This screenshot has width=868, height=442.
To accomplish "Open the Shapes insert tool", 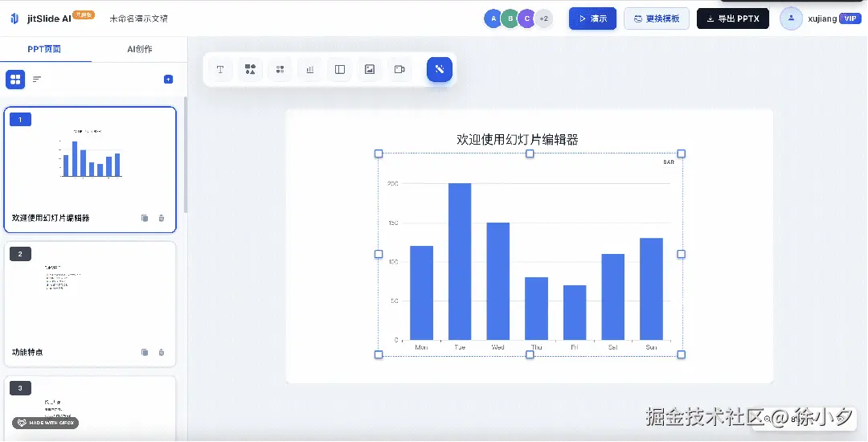I will click(x=250, y=70).
